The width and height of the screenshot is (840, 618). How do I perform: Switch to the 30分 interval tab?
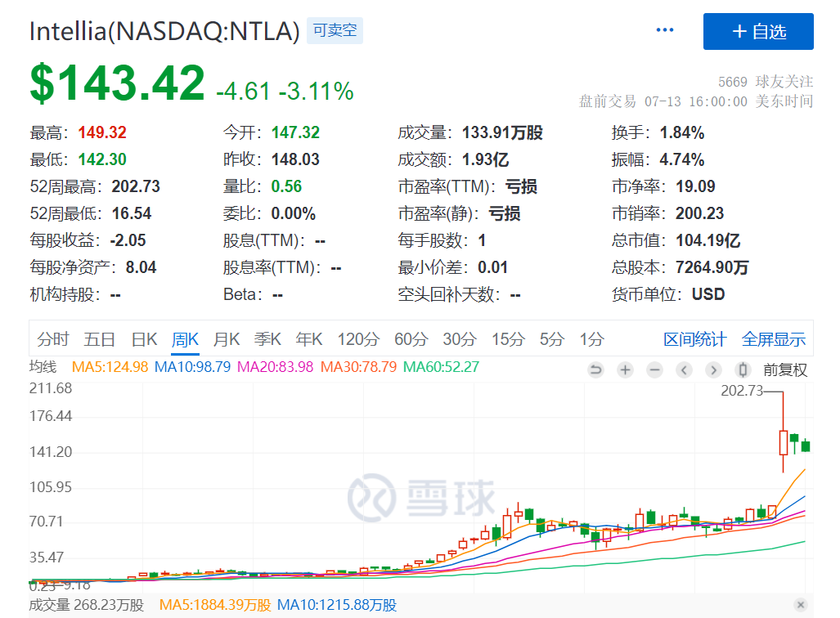point(460,339)
